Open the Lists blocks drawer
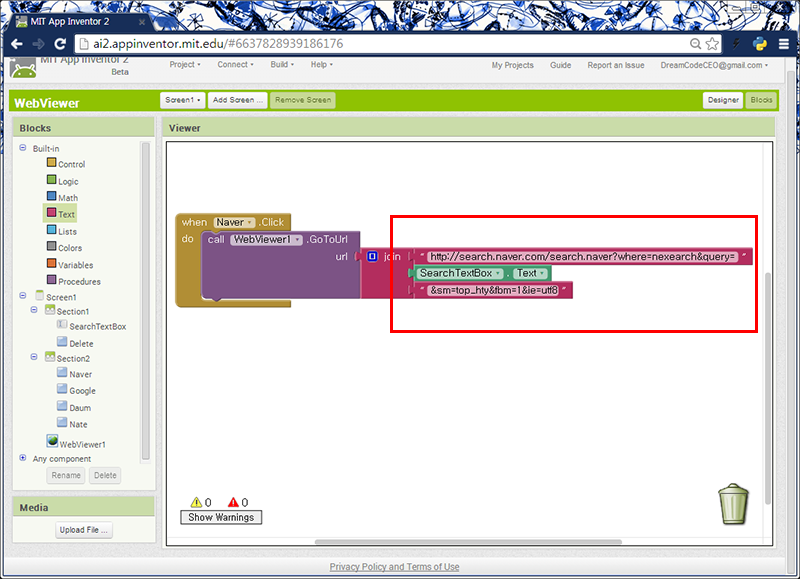This screenshot has height=579, width=800. pos(62,231)
